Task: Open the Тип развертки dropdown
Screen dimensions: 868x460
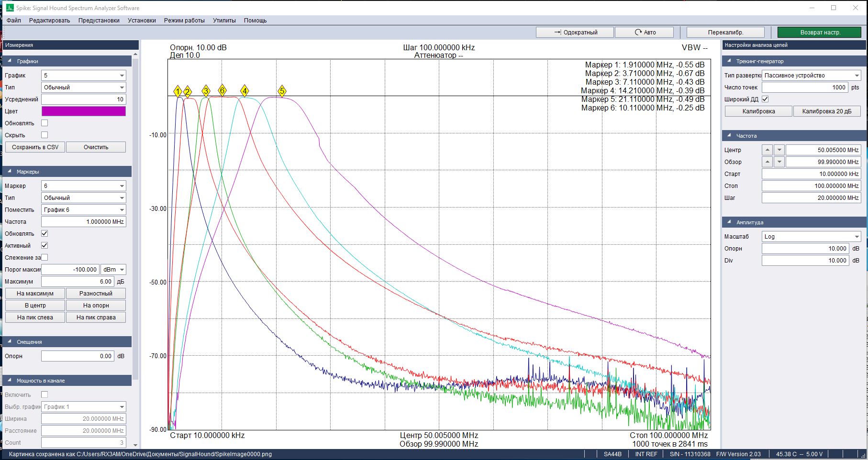Action: (811, 76)
